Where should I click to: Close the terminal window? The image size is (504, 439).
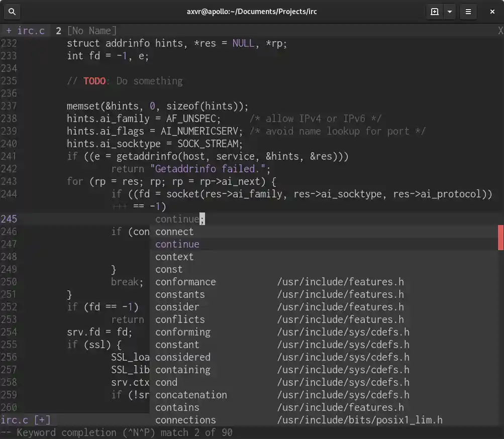point(491,12)
